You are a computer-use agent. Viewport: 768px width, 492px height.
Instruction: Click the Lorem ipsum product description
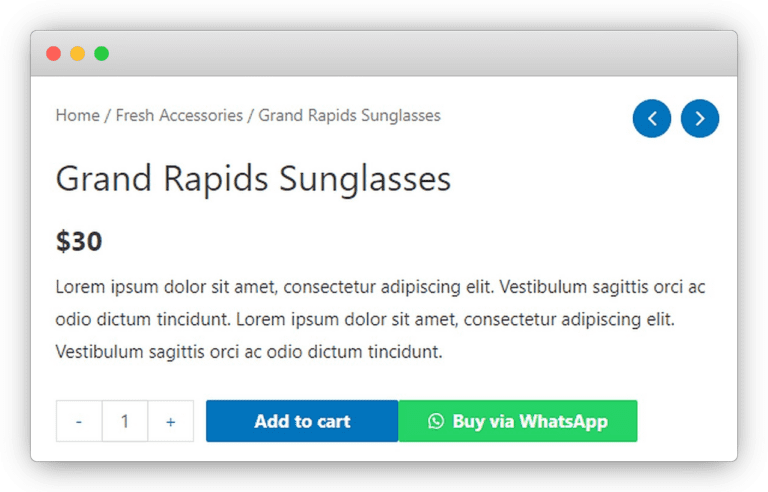point(380,320)
